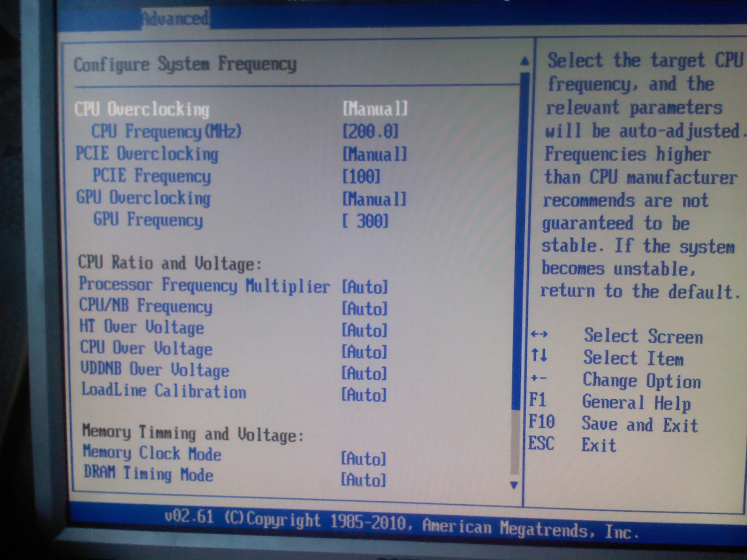The width and height of the screenshot is (747, 560).
Task: Open GPU Overclocking Manual option
Action: (374, 199)
